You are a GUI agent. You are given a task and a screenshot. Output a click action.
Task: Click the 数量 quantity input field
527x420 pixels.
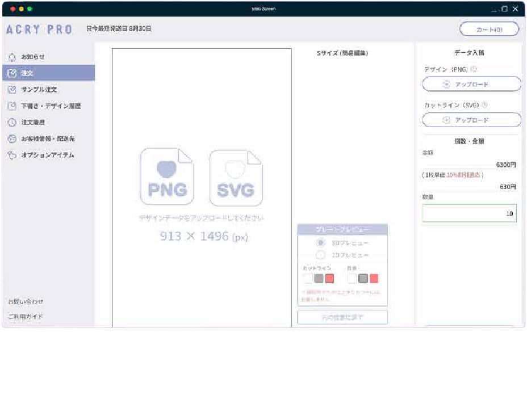469,213
